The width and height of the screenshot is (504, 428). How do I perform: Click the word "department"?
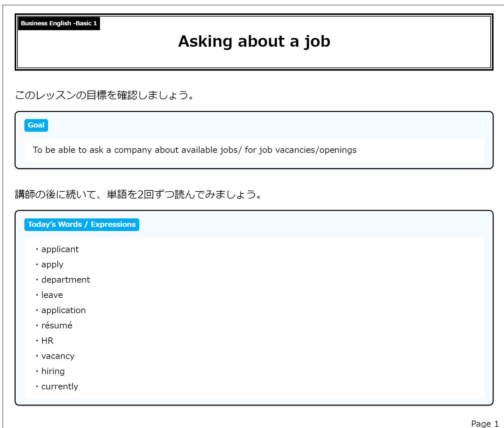pyautogui.click(x=66, y=280)
